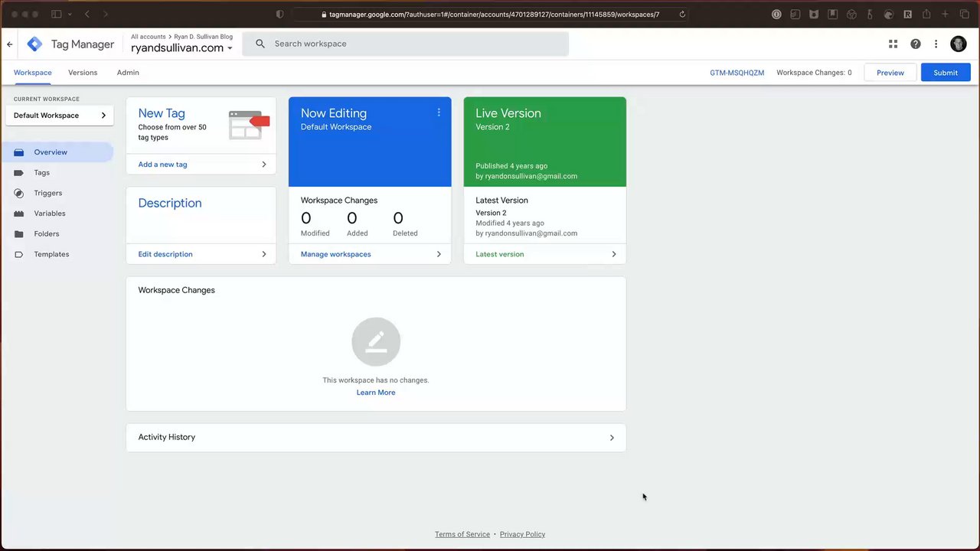Open the Default Workspace selector
Screen dimensions: 980x551
tap(60, 116)
